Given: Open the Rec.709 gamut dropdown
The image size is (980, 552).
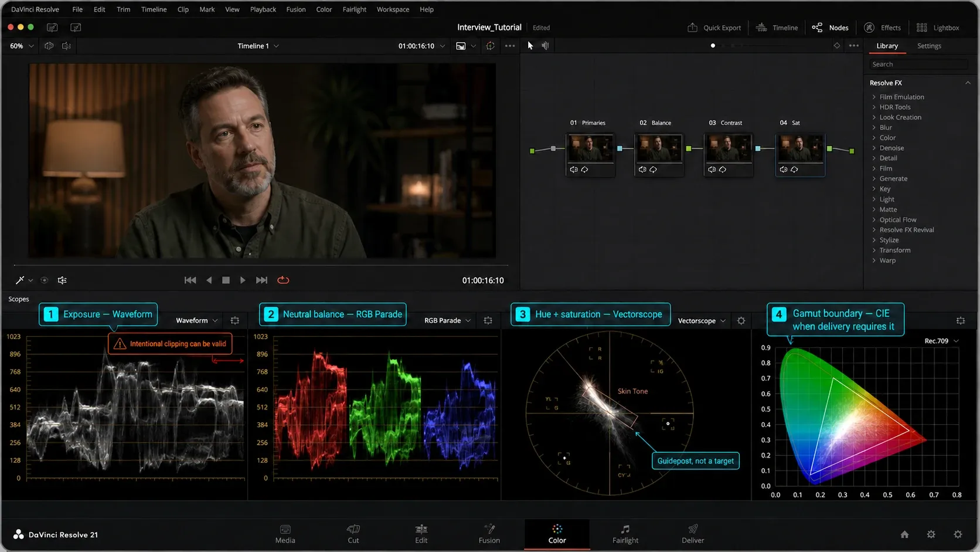Looking at the screenshot, I should point(941,341).
